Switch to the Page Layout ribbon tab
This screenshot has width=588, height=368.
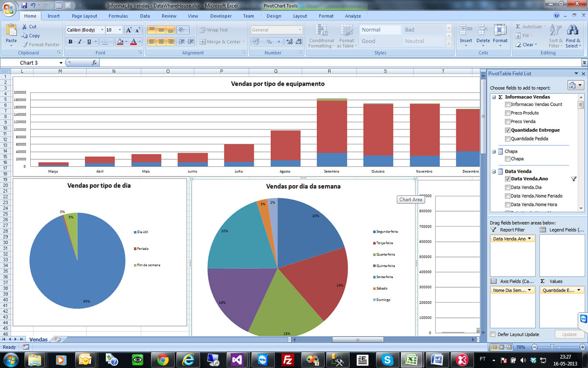click(84, 16)
